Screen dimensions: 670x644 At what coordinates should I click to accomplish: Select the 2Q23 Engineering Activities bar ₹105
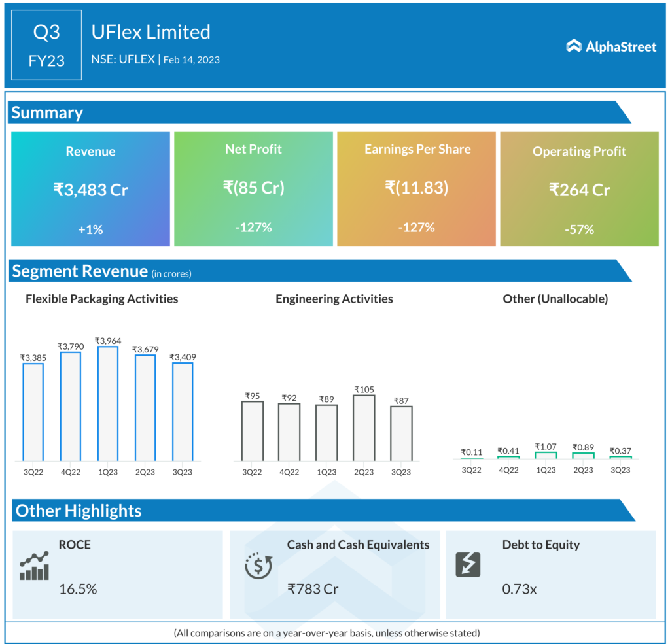[x=364, y=427]
